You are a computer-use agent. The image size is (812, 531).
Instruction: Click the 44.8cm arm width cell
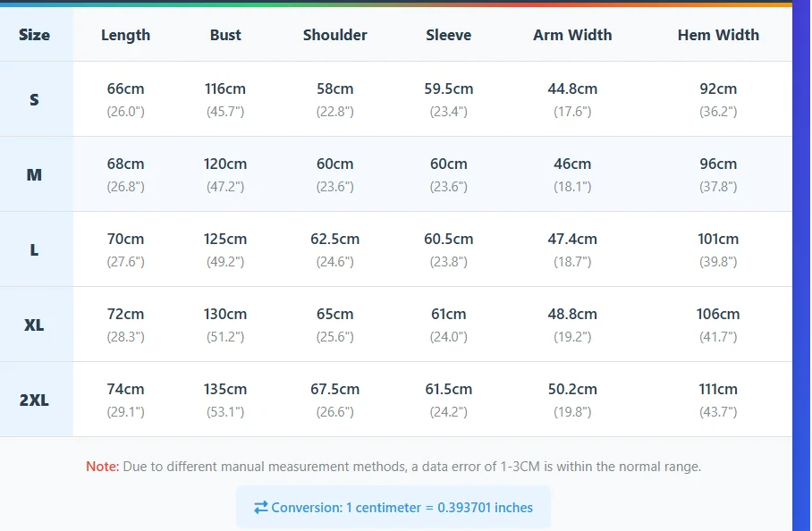(572, 89)
